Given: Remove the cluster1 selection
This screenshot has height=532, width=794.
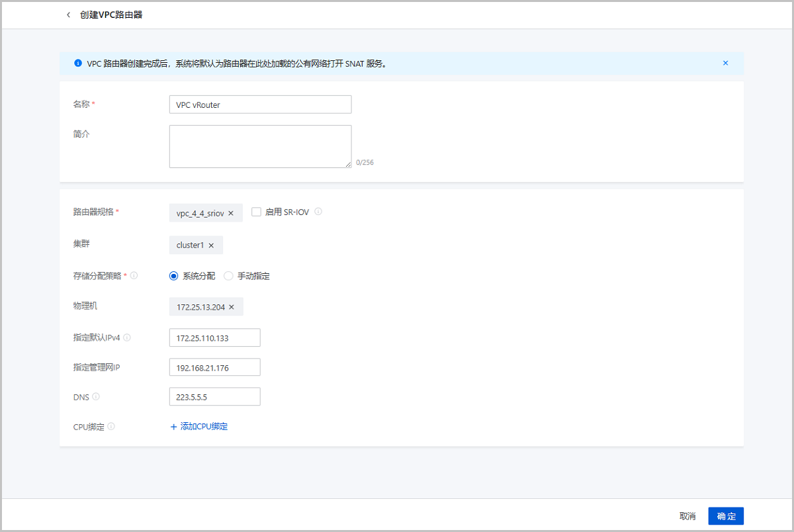Looking at the screenshot, I should [x=211, y=245].
